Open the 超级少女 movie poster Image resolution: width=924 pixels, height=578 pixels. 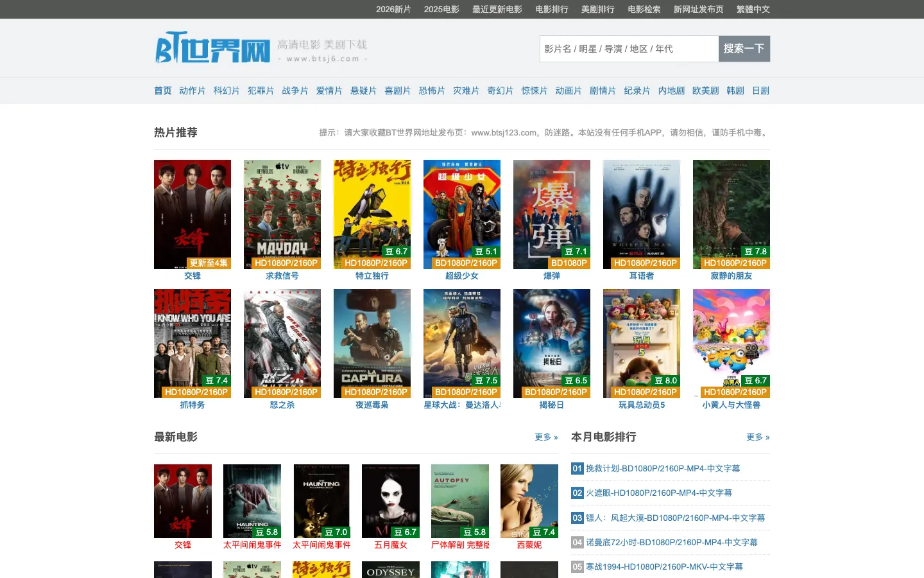point(462,215)
